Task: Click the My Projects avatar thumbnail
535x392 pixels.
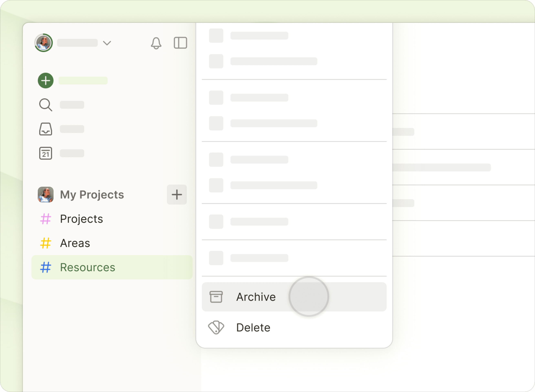Action: (45, 195)
